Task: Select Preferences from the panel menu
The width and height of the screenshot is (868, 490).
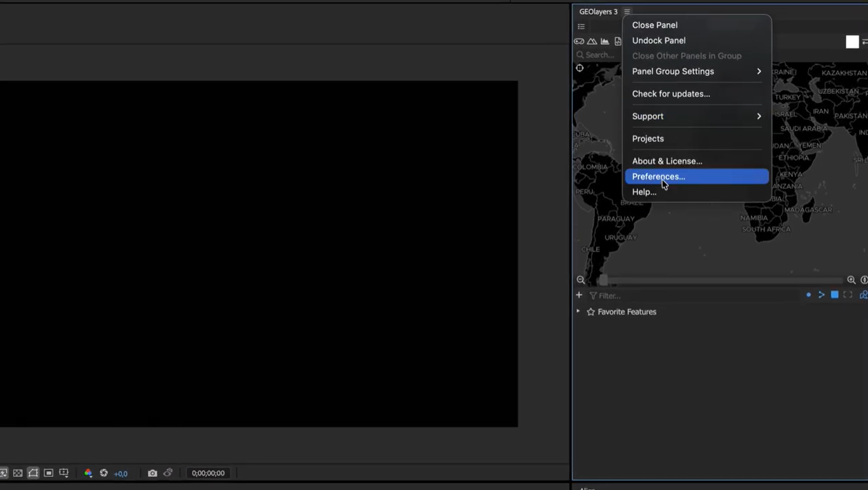Action: pos(658,177)
